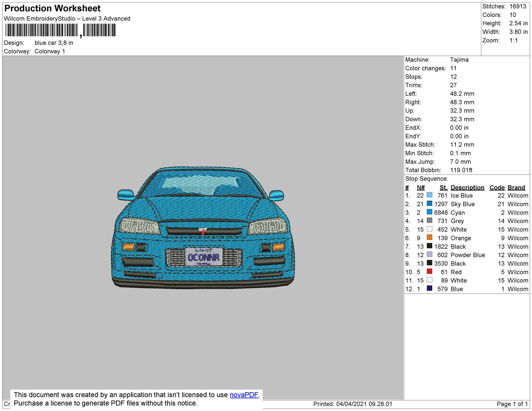Click the Stop Sequence label
This screenshot has height=411, width=532.
(x=426, y=178)
